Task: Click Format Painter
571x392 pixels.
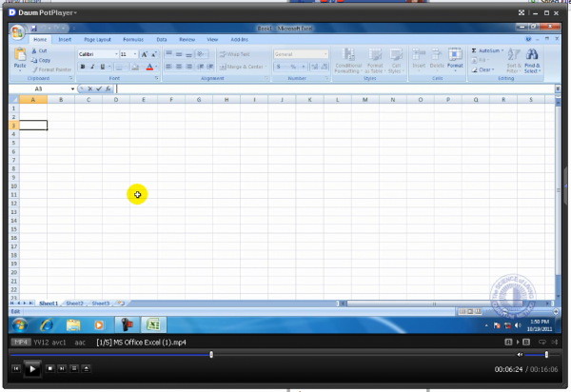Action: point(51,69)
